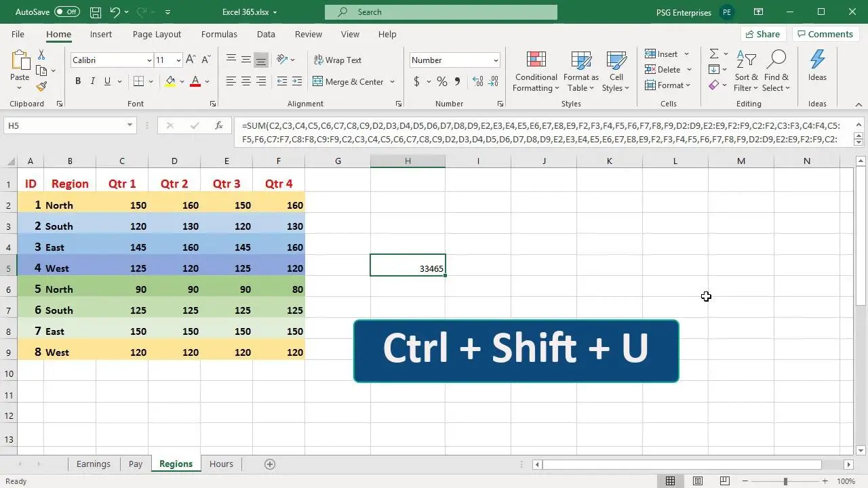Click the Borders icon

[x=138, y=81]
